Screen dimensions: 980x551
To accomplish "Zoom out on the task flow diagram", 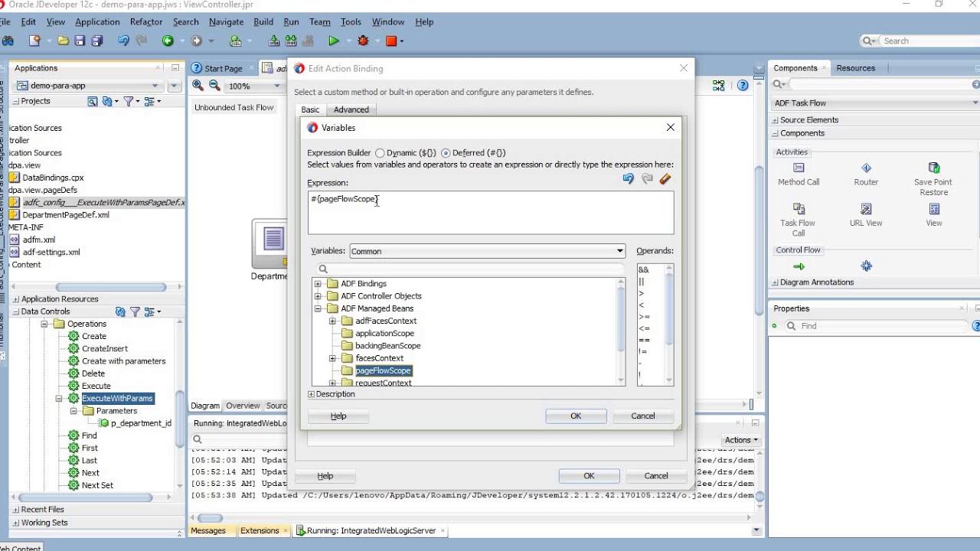I will pos(214,86).
